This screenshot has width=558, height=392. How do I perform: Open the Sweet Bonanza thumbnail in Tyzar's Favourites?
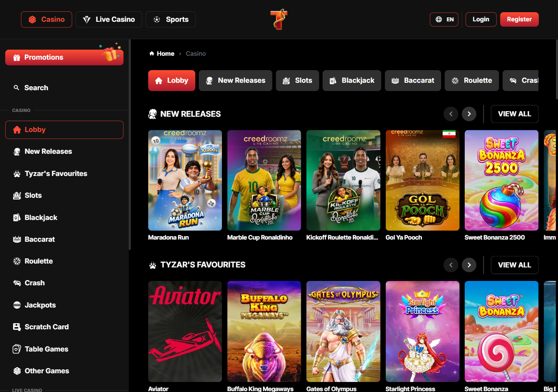[x=501, y=331]
